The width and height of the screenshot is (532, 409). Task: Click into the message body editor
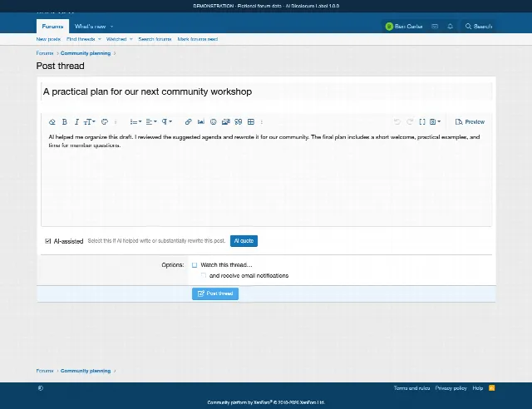pyautogui.click(x=266, y=178)
